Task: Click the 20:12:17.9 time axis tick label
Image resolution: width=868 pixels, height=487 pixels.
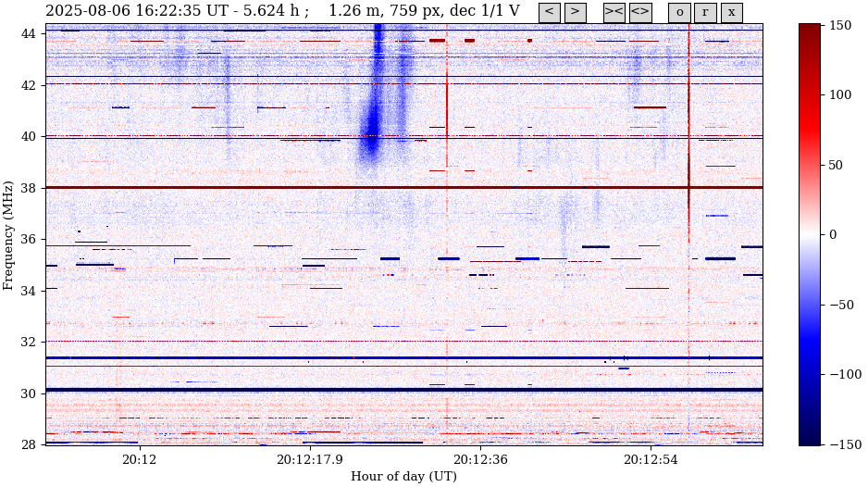Action: [309, 459]
